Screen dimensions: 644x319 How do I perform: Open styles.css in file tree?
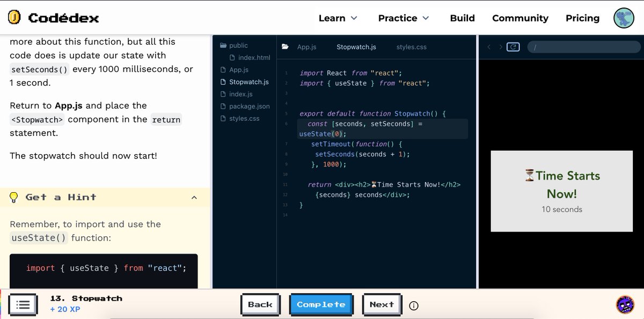pyautogui.click(x=240, y=118)
